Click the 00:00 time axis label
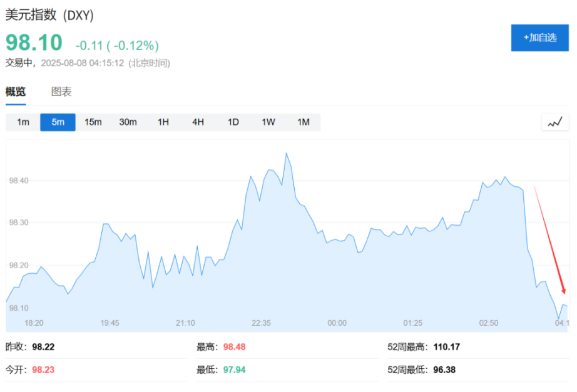Screen dimensions: 577x392 337,323
